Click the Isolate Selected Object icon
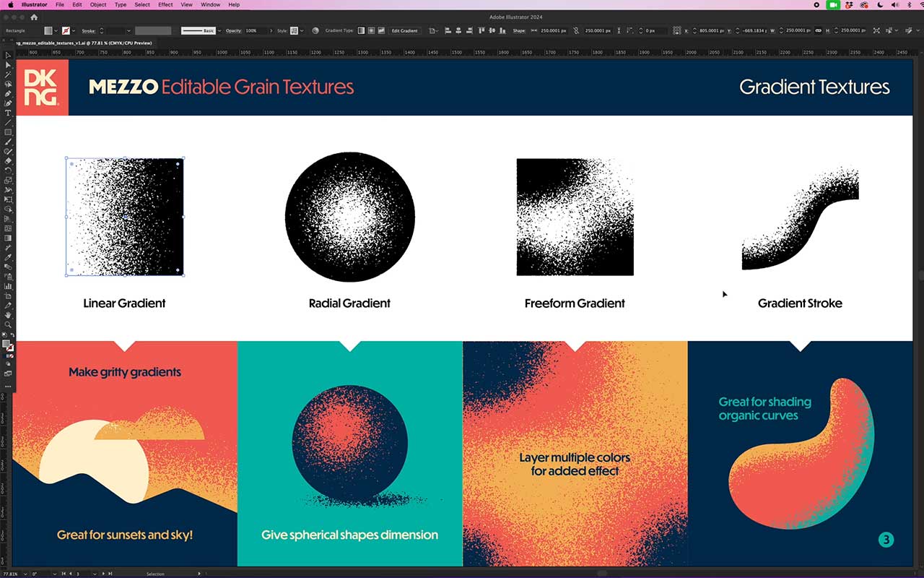The image size is (924, 578). click(x=877, y=31)
